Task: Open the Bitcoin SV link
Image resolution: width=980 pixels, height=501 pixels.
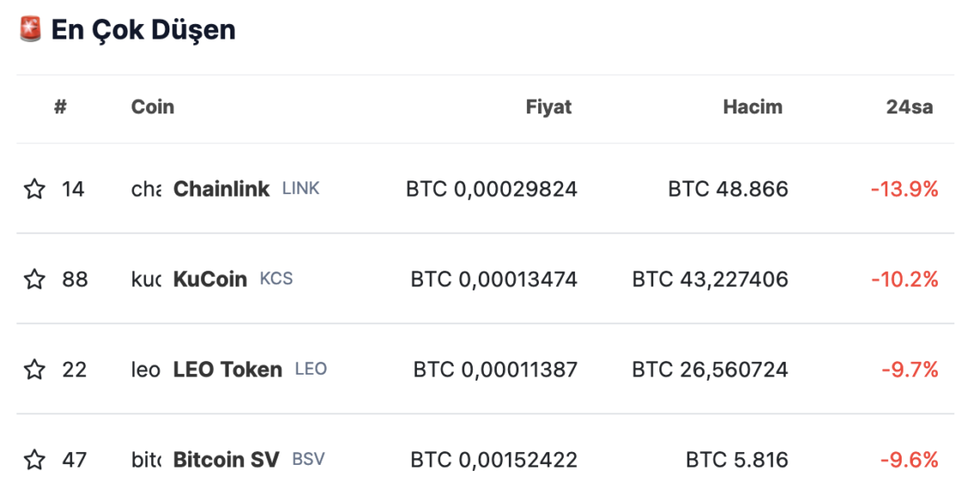Action: click(x=226, y=460)
